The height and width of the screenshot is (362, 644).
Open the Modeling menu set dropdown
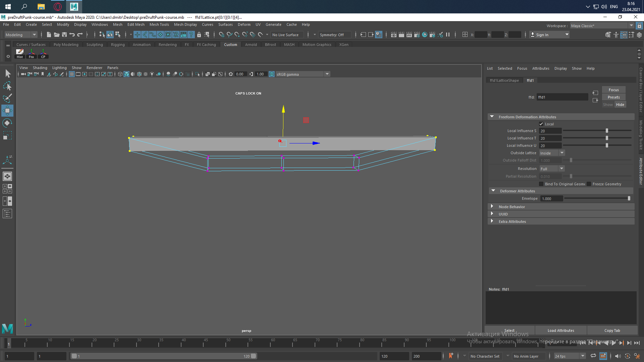[x=21, y=35]
